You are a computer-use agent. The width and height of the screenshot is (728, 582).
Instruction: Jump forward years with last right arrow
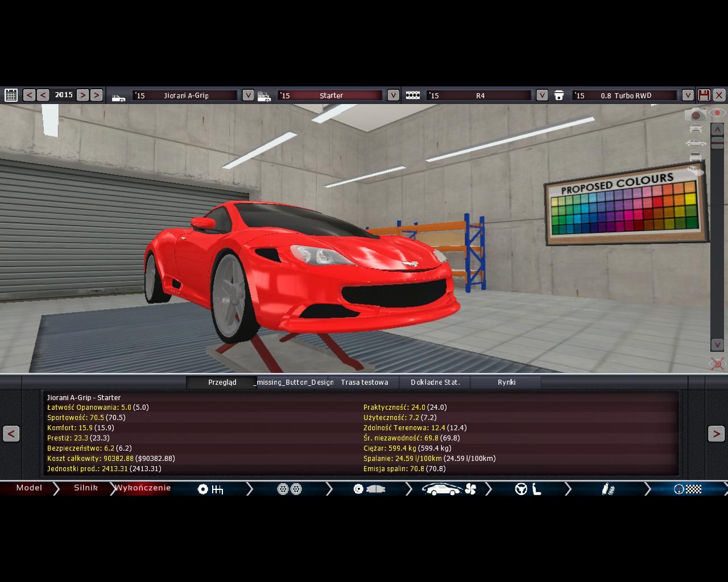[x=96, y=95]
